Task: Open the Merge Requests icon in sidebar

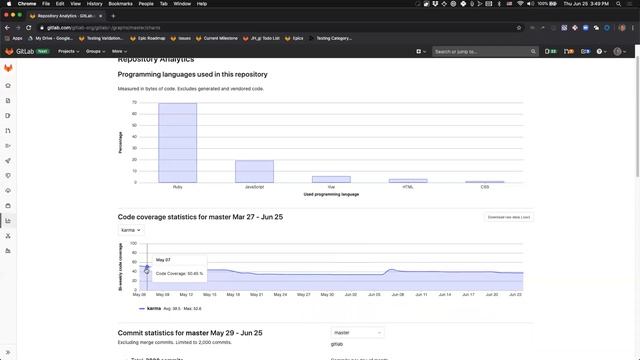Action: pos(8,131)
